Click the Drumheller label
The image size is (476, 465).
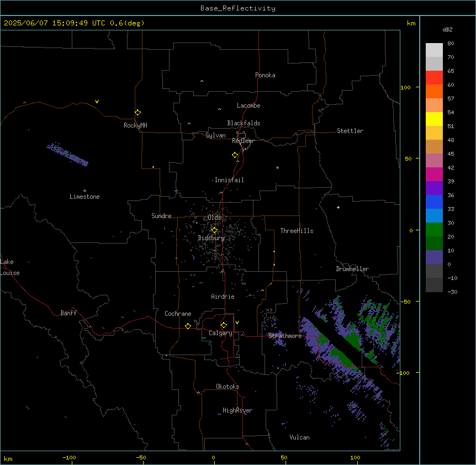352,269
